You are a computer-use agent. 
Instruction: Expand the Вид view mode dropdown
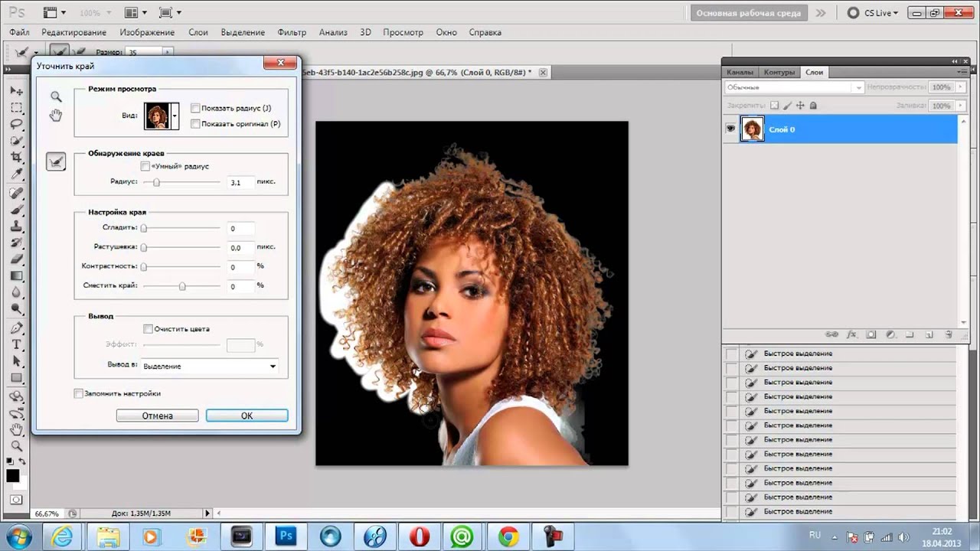(175, 116)
